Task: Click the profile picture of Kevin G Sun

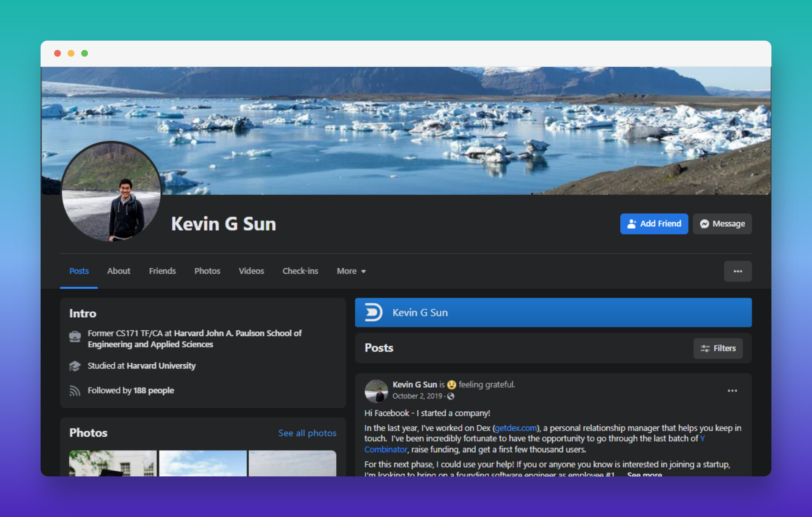Action: tap(111, 192)
